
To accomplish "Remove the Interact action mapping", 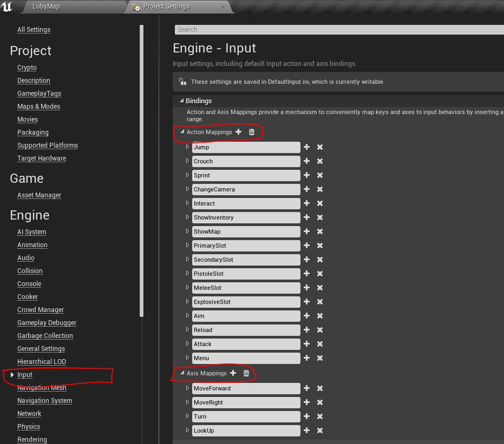I will 320,203.
